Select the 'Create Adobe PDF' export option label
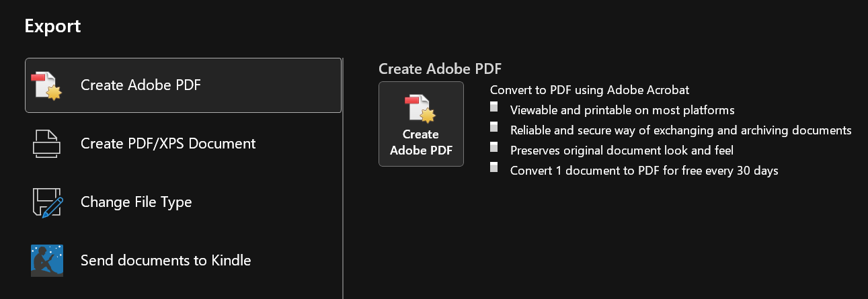Image resolution: width=868 pixels, height=299 pixels. [141, 85]
